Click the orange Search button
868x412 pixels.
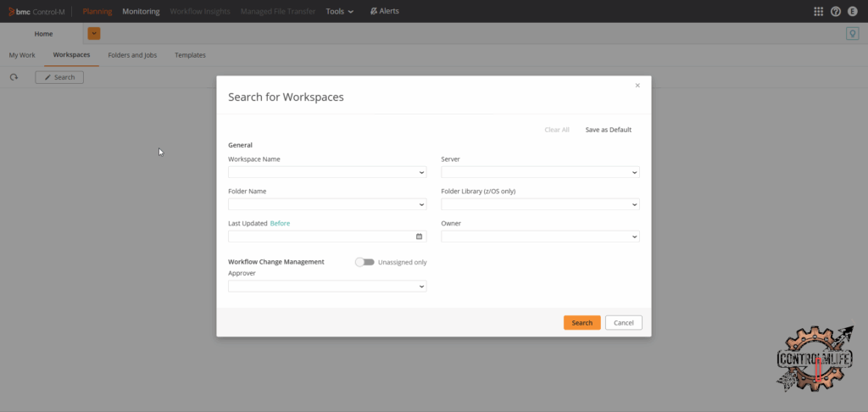point(581,323)
